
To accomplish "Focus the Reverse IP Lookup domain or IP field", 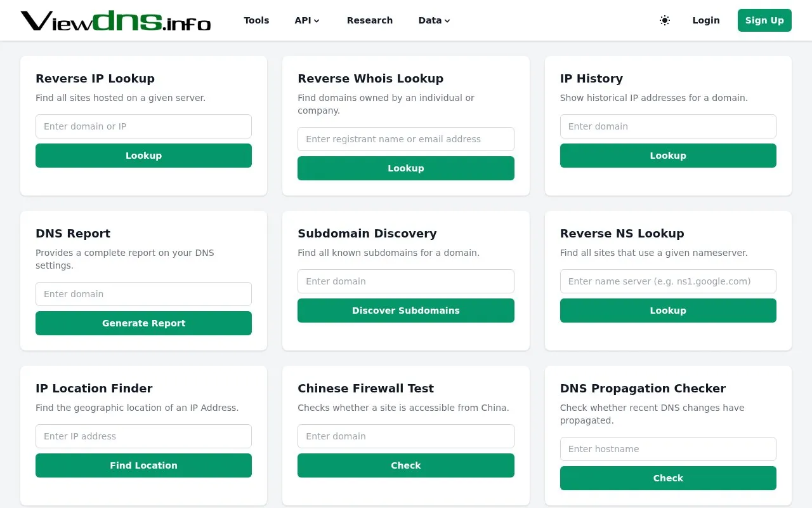I will [x=143, y=126].
